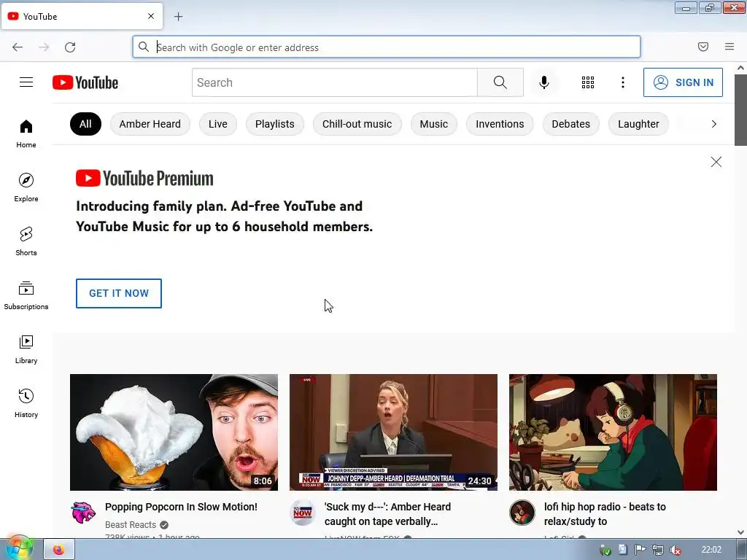The width and height of the screenshot is (747, 560).
Task: Select the Live filter chip
Action: pos(217,124)
